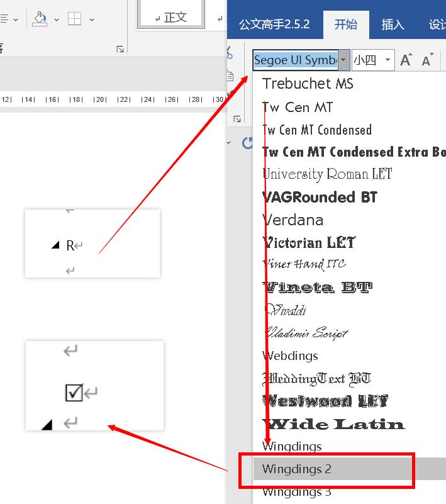
Task: Open the 公文高手2.5.2 tab
Action: point(274,25)
